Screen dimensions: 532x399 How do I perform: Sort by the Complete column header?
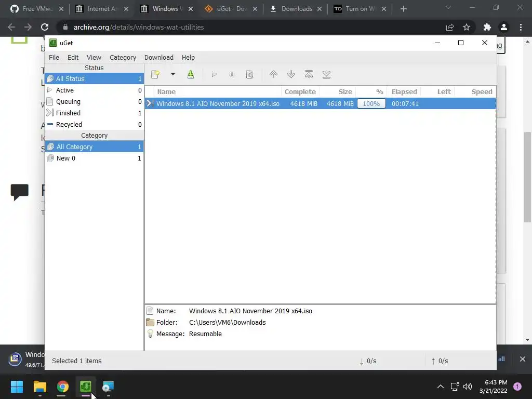(x=300, y=91)
